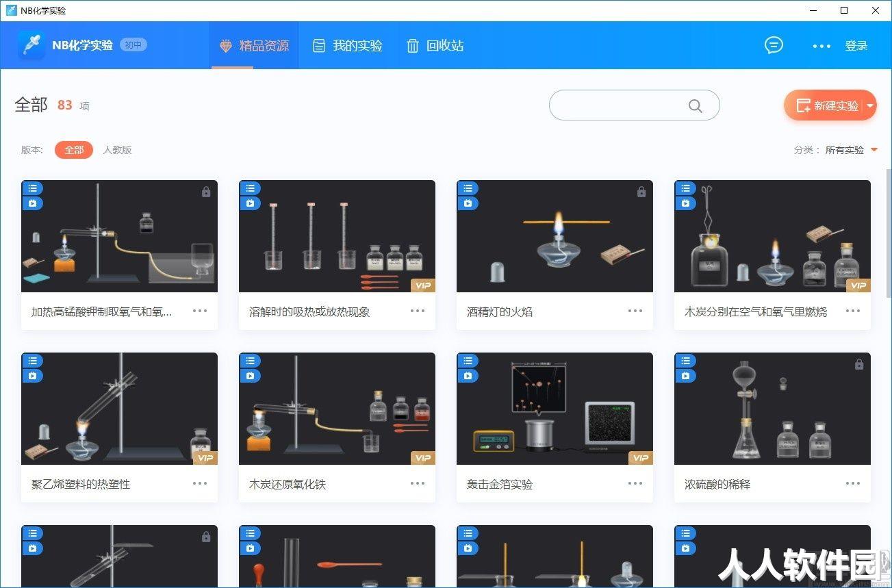The width and height of the screenshot is (892, 588).
Task: Open more options for 木炭还原氧化铁
Action: (418, 483)
